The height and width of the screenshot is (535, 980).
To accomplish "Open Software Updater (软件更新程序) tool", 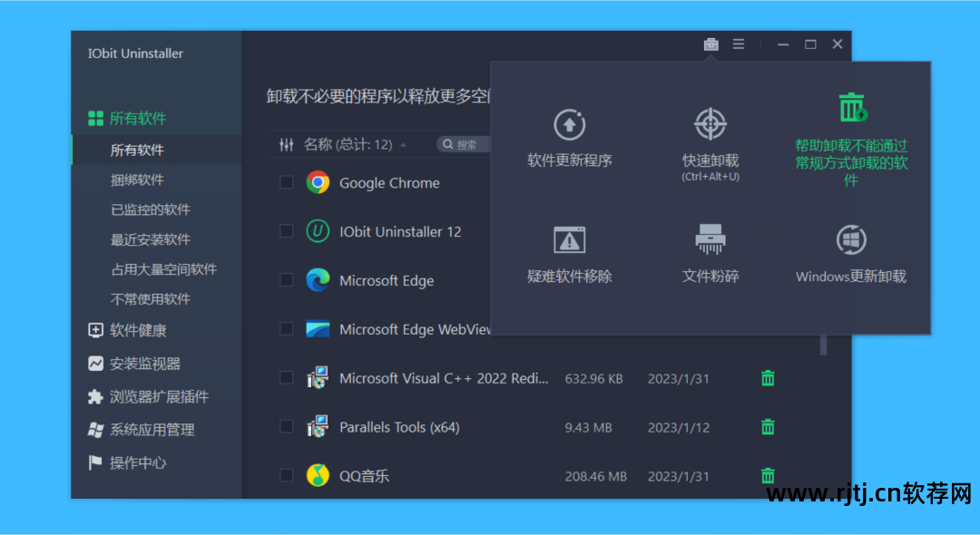I will (x=569, y=138).
